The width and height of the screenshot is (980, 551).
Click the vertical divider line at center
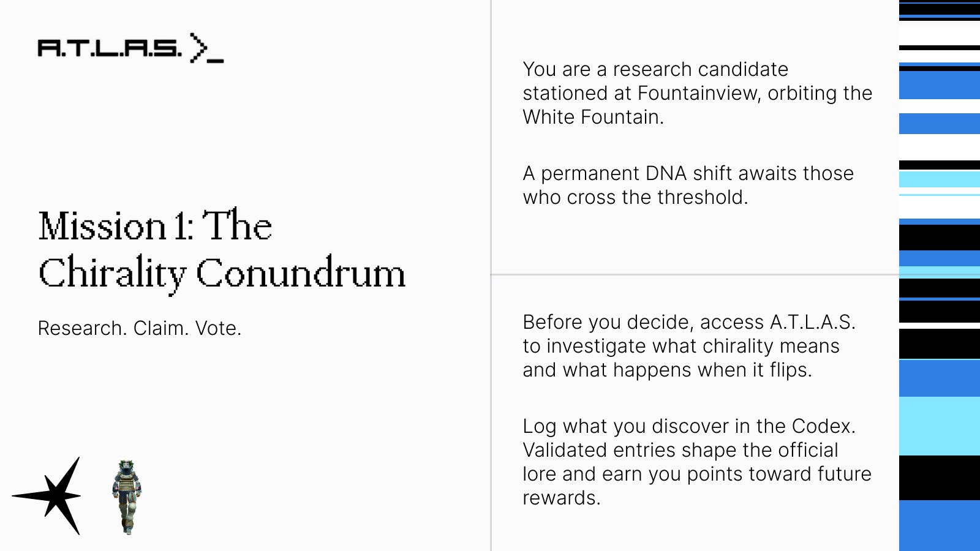[x=491, y=275]
